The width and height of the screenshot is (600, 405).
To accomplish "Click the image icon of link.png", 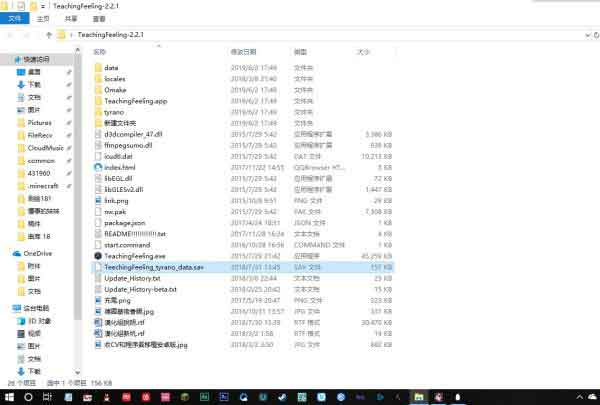I will (98, 201).
